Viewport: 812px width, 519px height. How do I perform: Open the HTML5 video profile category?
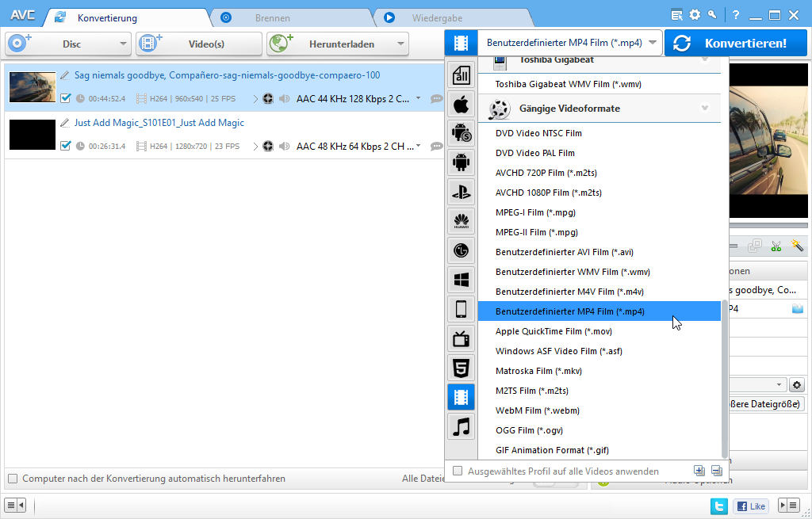[x=461, y=368]
